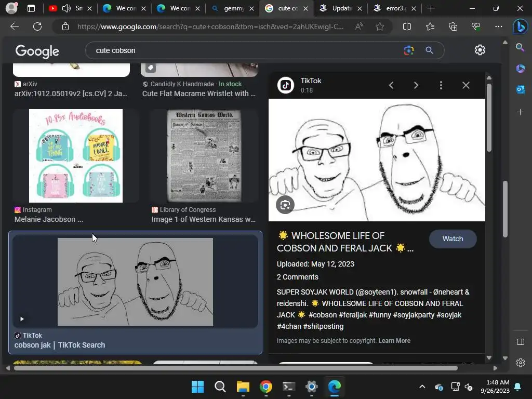Click Lens icon on preview image
The height and width of the screenshot is (399, 532).
point(285,205)
